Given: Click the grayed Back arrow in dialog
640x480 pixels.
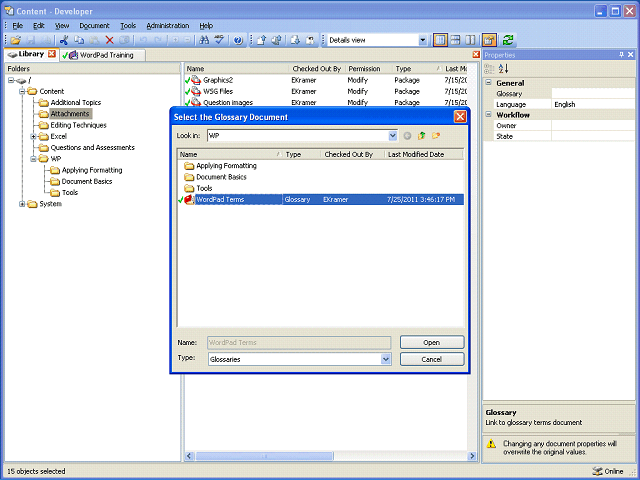Looking at the screenshot, I should 407,136.
